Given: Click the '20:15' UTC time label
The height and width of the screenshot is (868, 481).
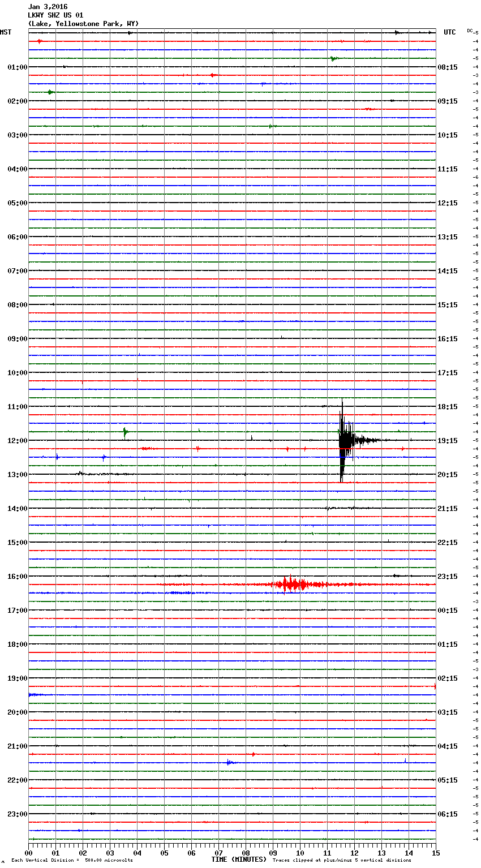Looking at the screenshot, I should pos(448,475).
